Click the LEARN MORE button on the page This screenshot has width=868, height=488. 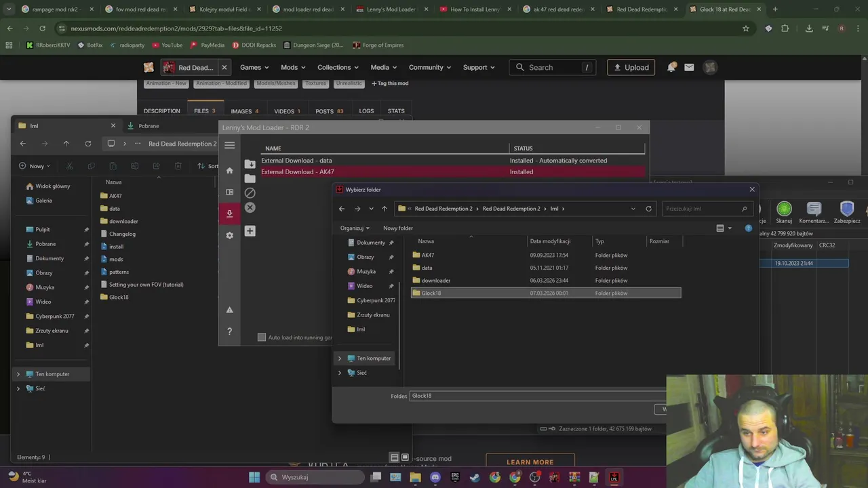click(530, 462)
